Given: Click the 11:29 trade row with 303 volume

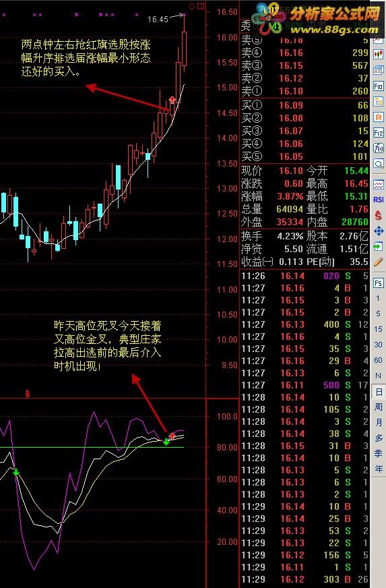Looking at the screenshot, I should 304,579.
